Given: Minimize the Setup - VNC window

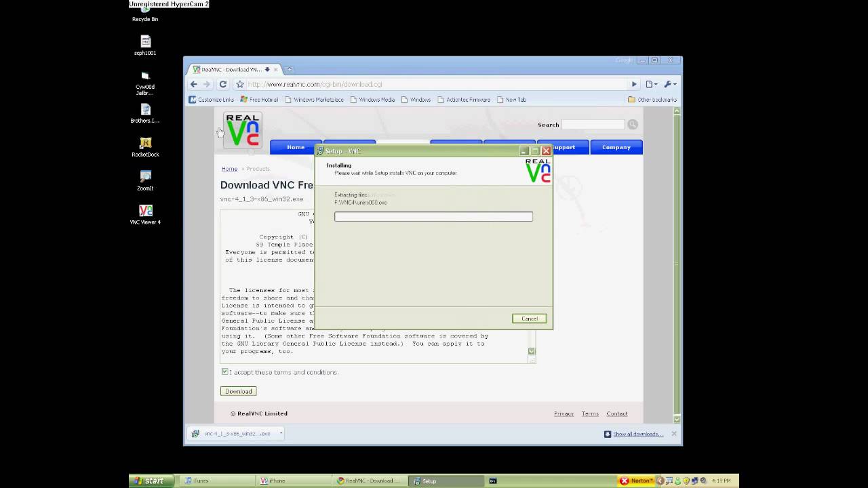Looking at the screenshot, I should tap(524, 150).
